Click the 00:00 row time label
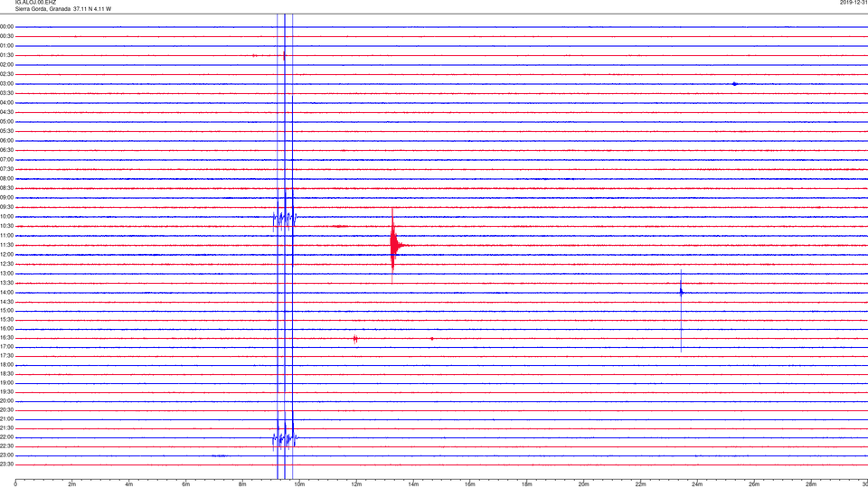Screen dimensions: 868x488 coord(6,26)
